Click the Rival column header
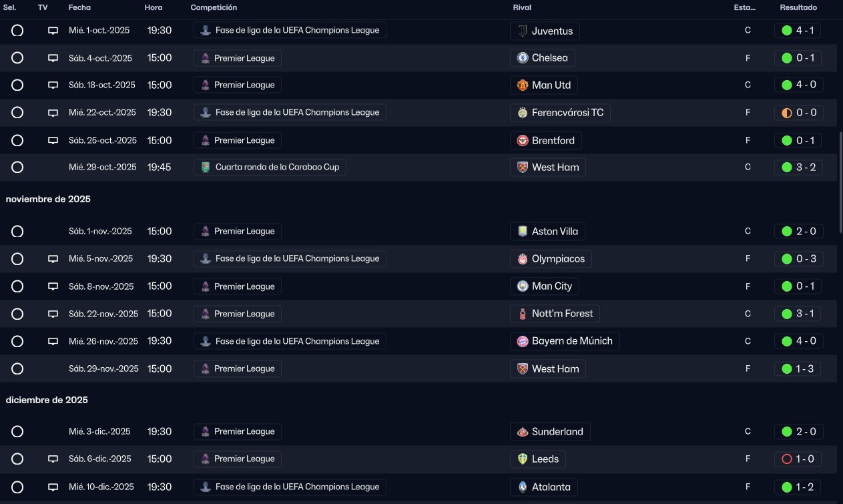Viewport: 843px width, 504px height. point(522,7)
